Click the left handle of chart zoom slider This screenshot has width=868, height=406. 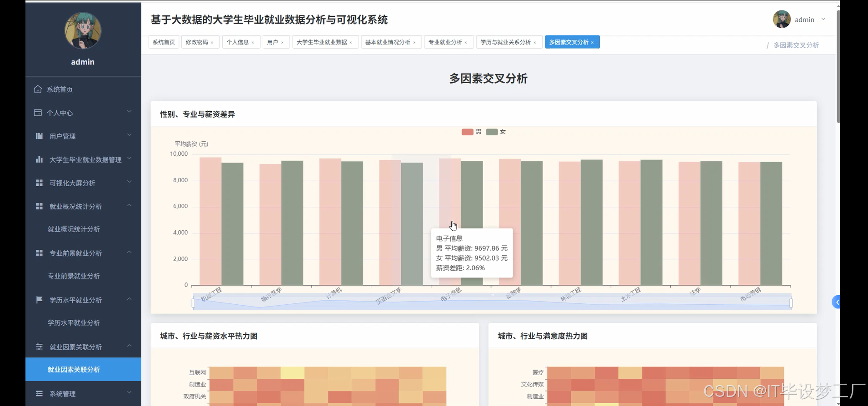pyautogui.click(x=194, y=303)
